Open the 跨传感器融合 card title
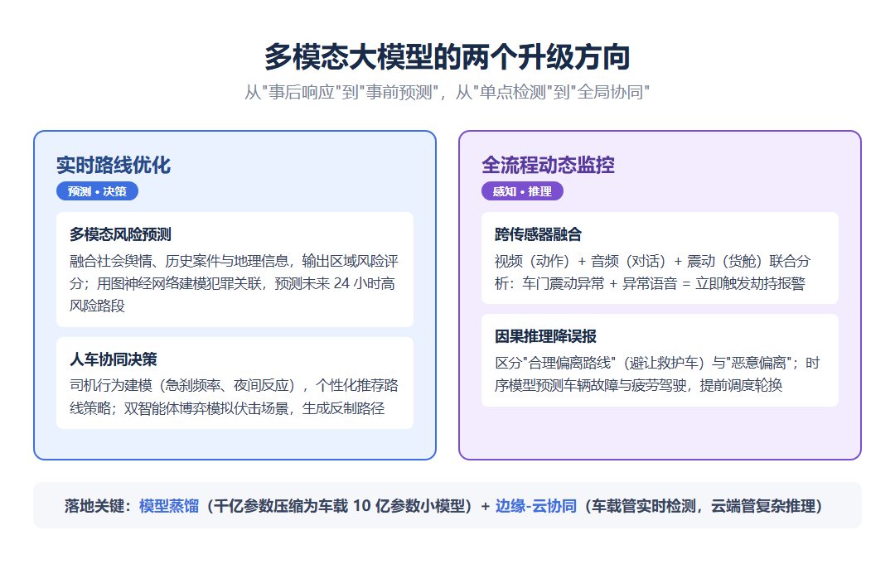 tap(539, 234)
